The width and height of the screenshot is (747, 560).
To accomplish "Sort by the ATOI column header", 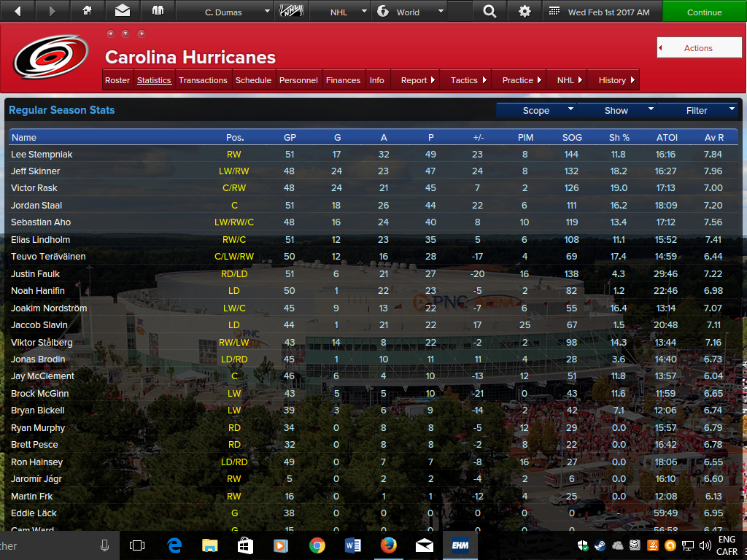I will (x=667, y=137).
